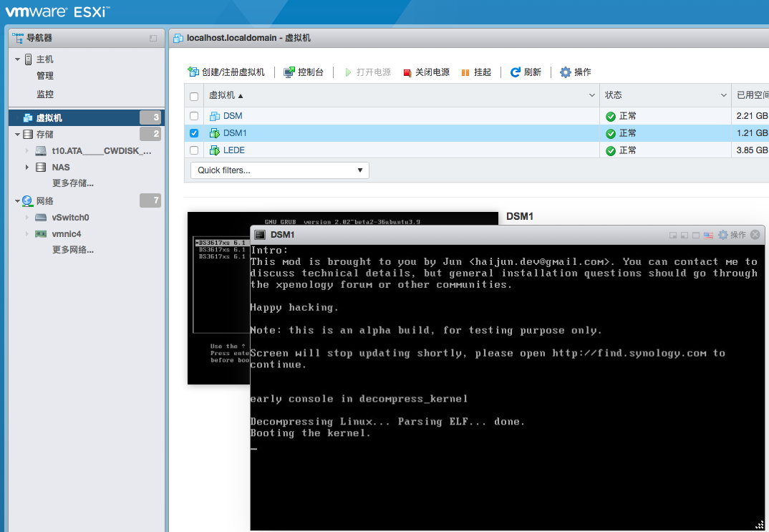Click the VMware ESXi logo
Viewport: 769px width, 532px height.
coord(57,11)
